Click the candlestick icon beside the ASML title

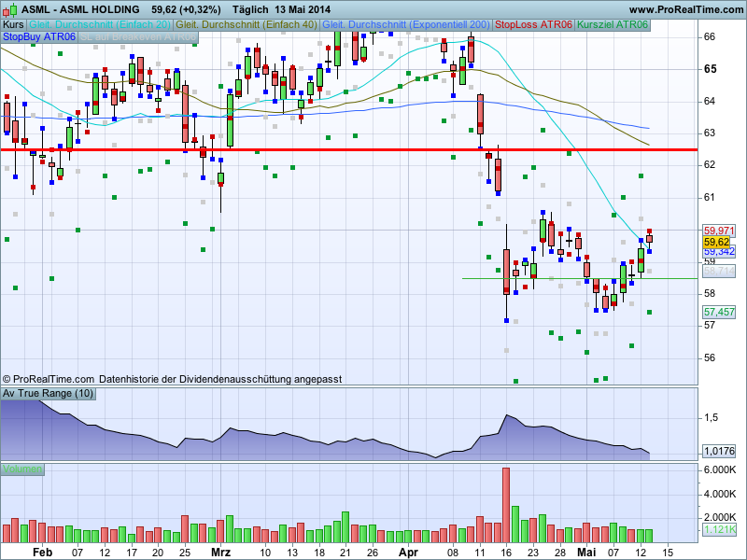click(x=10, y=9)
